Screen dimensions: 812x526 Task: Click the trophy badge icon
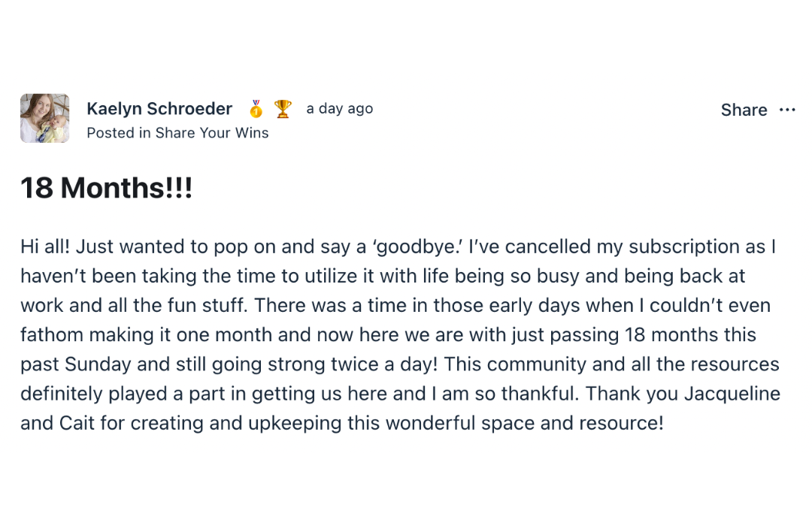pyautogui.click(x=283, y=109)
